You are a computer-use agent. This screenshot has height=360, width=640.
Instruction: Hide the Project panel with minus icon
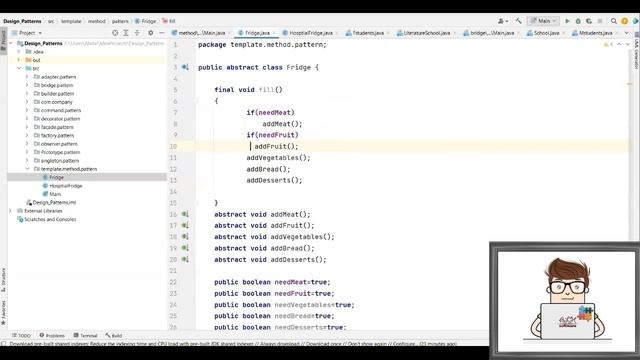162,33
